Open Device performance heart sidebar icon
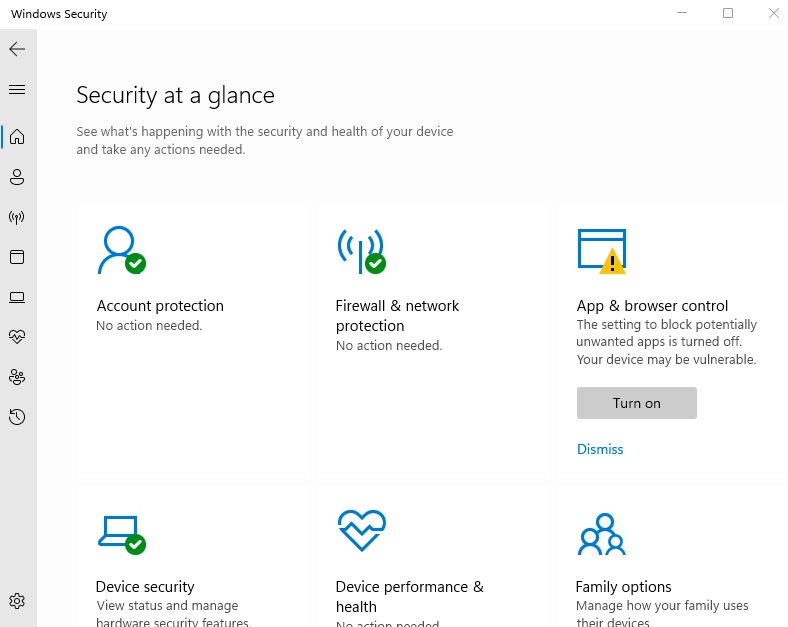Viewport: 788px width, 627px height. (17, 337)
